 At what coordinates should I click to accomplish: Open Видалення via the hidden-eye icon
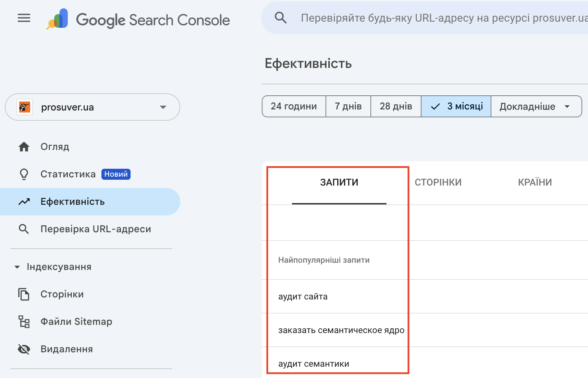click(24, 349)
